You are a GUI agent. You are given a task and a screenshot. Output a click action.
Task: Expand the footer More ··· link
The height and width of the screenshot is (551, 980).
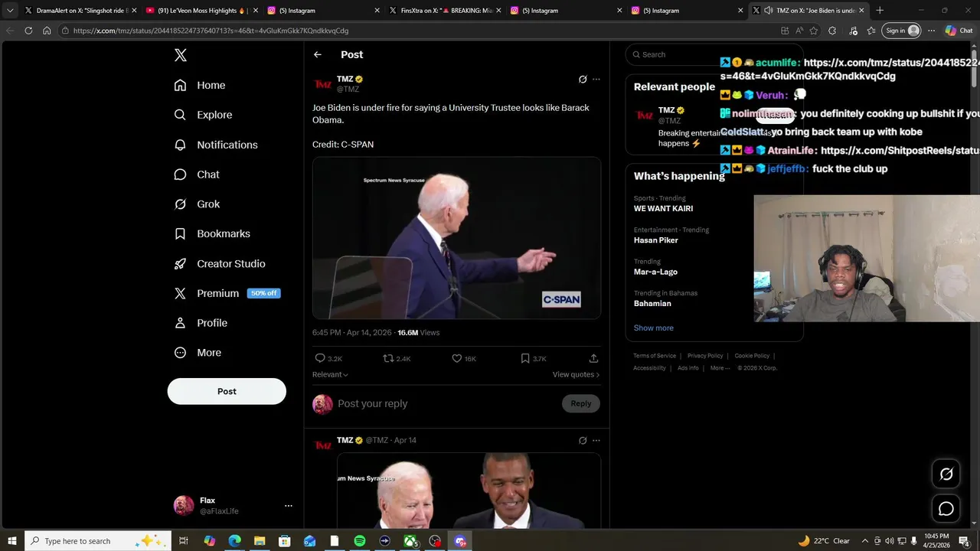[719, 368]
